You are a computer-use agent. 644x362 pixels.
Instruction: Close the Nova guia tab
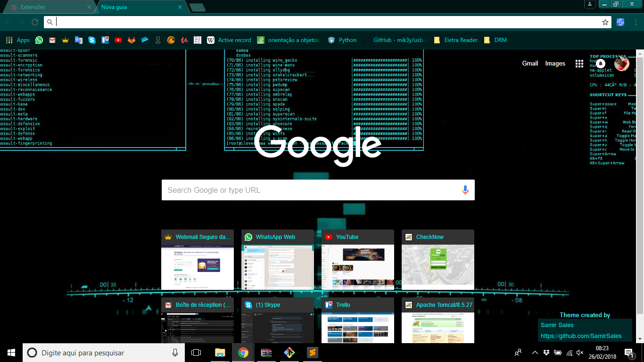coord(180,7)
